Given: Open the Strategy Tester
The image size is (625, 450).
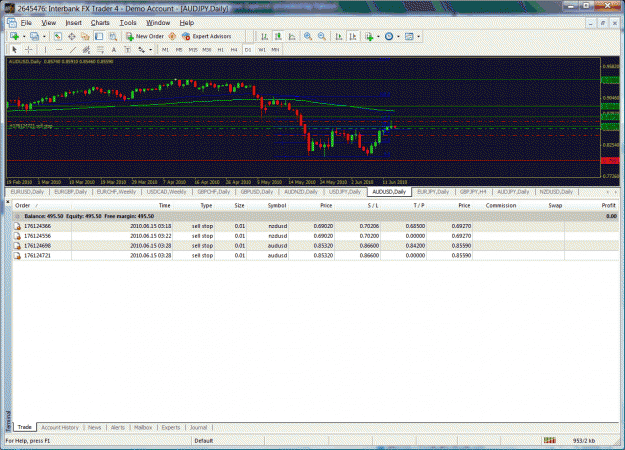Looking at the screenshot, I should [113, 36].
